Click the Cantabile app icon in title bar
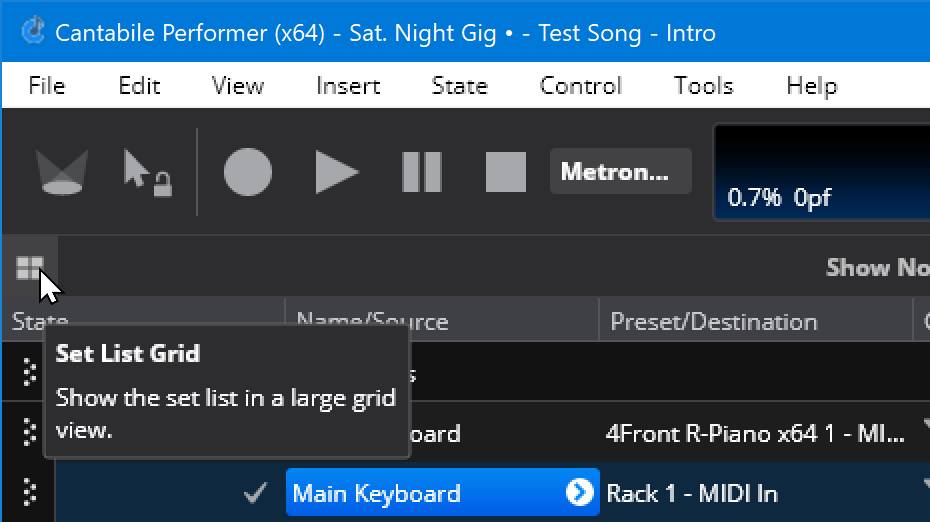This screenshot has width=930, height=522. click(33, 31)
